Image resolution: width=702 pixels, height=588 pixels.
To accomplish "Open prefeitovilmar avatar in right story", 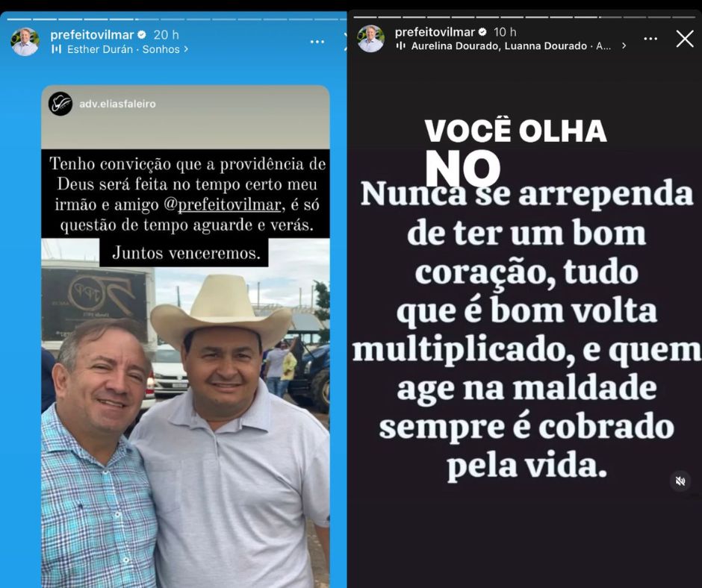I will tap(371, 39).
